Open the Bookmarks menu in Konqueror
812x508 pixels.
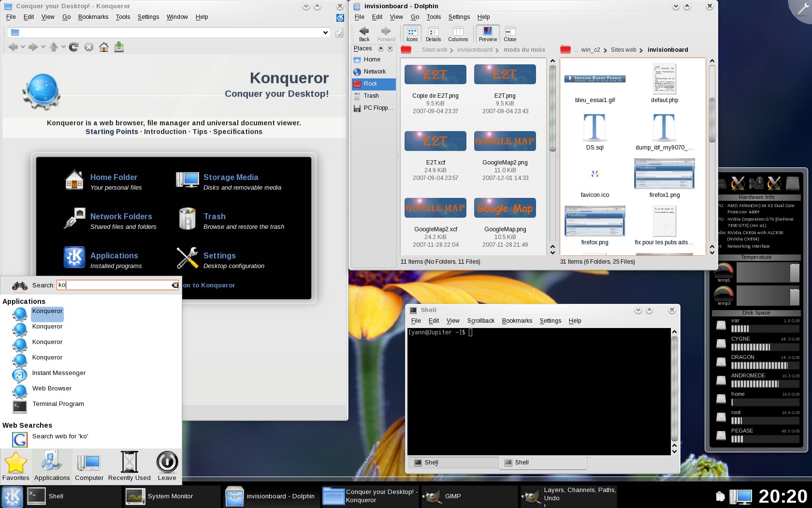[x=93, y=17]
